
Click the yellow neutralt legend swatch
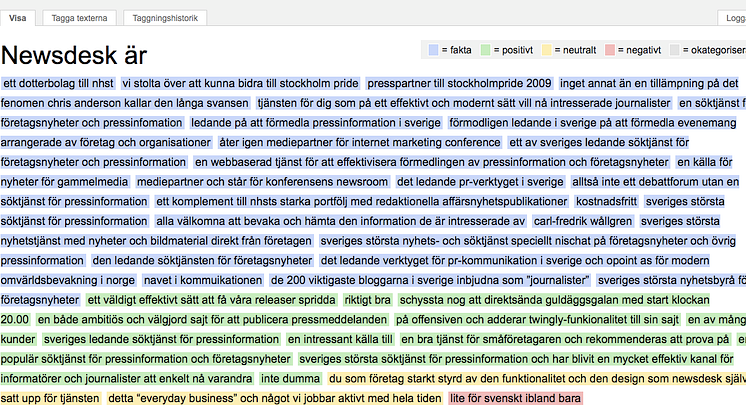click(547, 50)
